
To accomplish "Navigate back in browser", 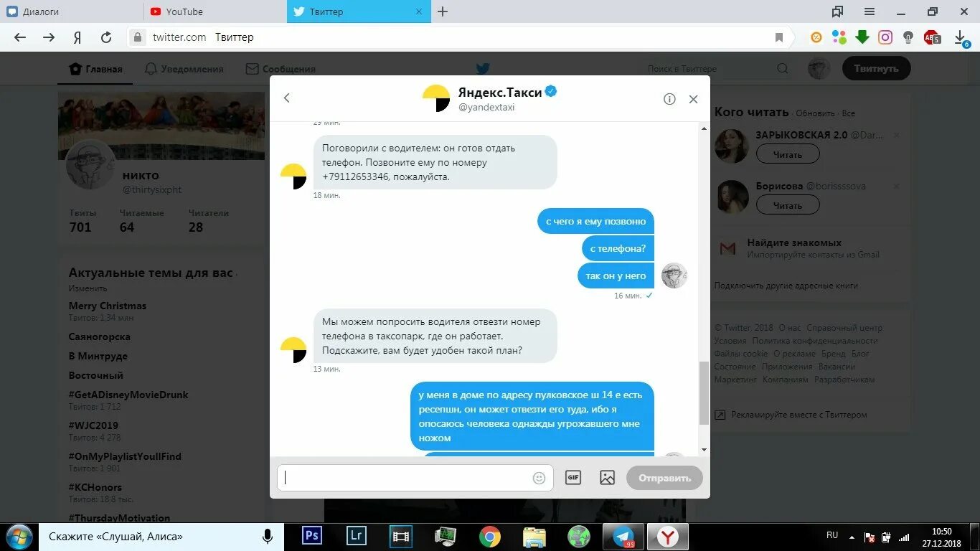I will 20,37.
